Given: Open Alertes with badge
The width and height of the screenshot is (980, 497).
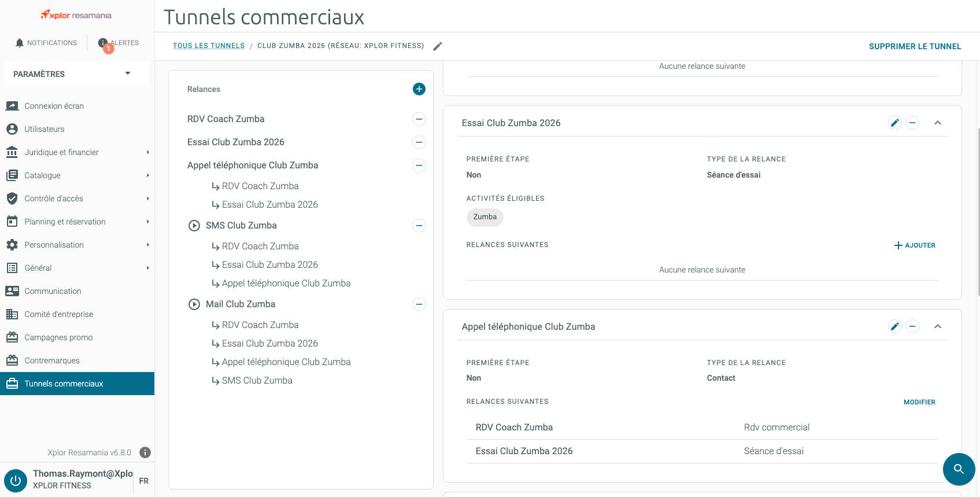Looking at the screenshot, I should coord(119,43).
